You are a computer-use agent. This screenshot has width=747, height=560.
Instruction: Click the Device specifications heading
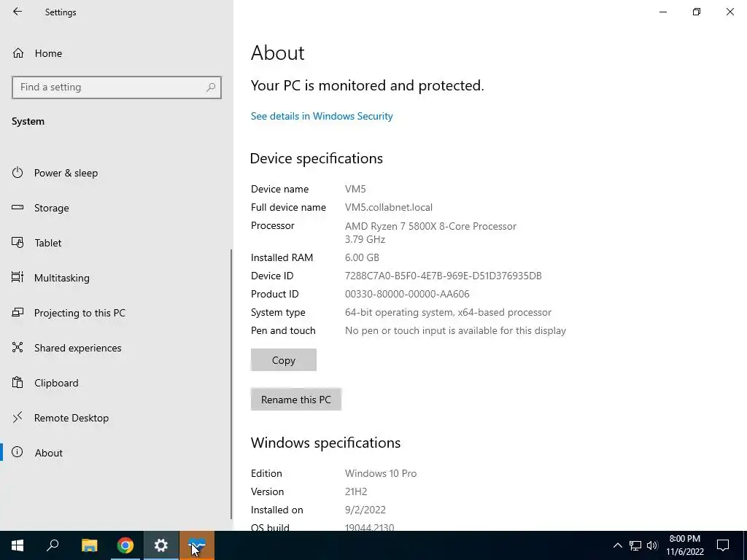point(317,158)
